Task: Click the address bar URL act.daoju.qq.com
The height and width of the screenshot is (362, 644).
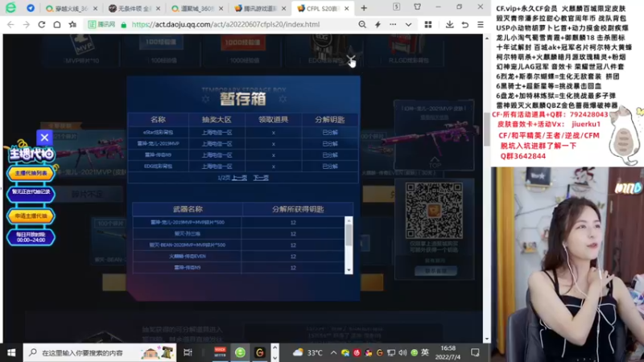Action: [225, 25]
